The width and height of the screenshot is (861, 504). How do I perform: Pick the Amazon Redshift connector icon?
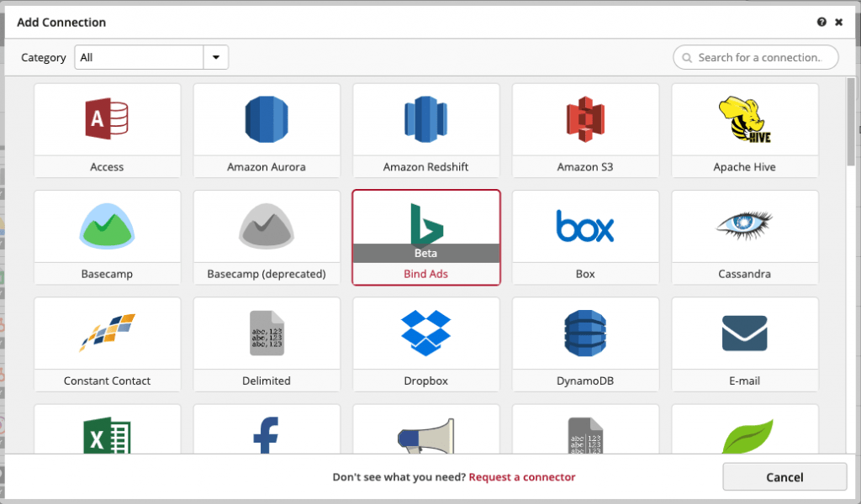tap(425, 119)
